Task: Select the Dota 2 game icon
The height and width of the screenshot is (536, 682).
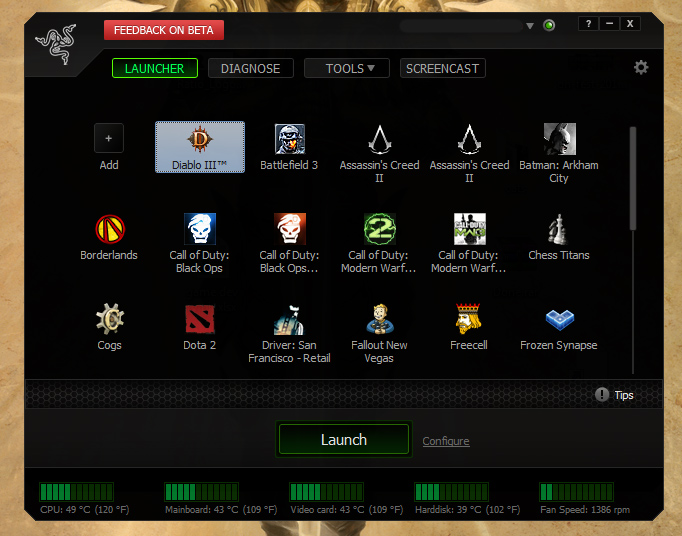Action: 199,319
